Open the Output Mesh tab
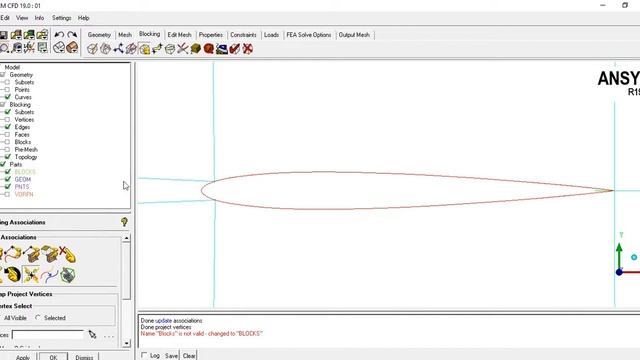This screenshot has height=360, width=640. point(354,35)
